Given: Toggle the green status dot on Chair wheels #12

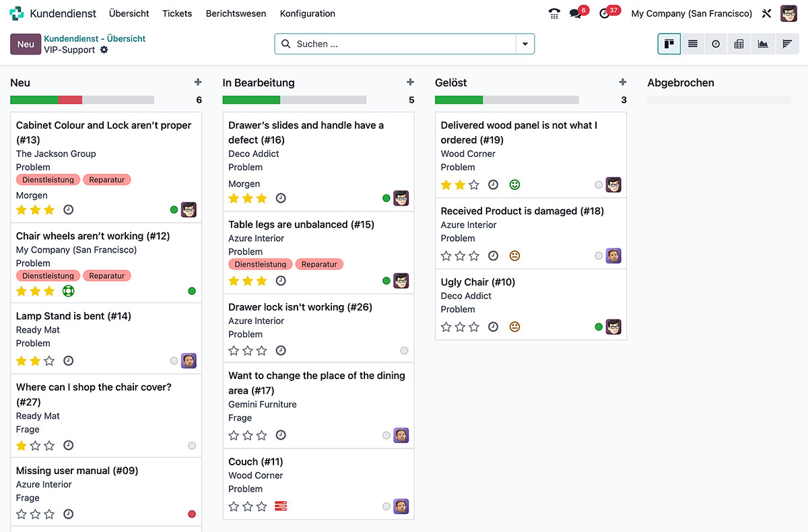Looking at the screenshot, I should [x=192, y=291].
